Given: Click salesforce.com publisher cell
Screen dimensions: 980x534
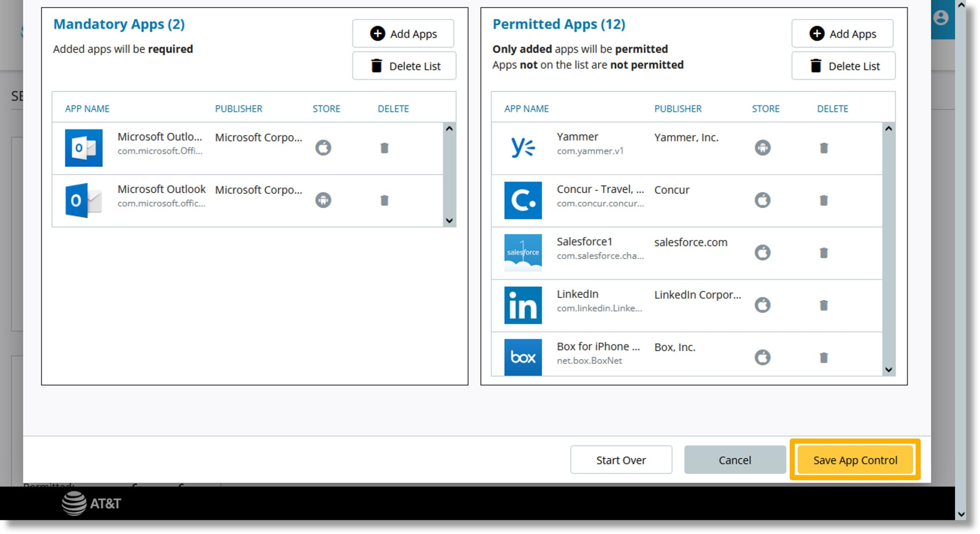Looking at the screenshot, I should [691, 242].
